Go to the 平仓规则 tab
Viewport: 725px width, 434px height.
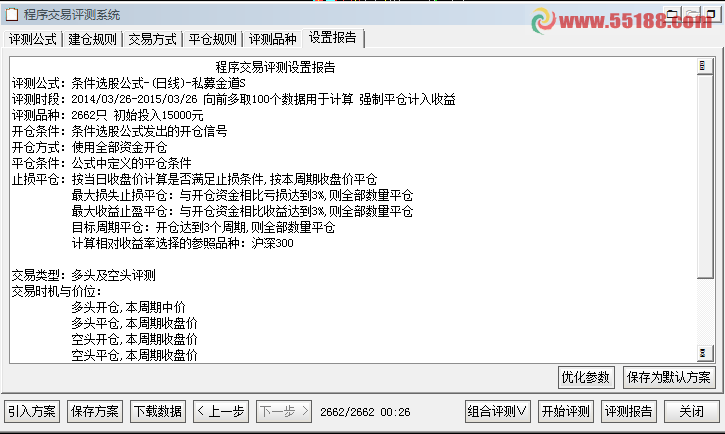coord(213,39)
